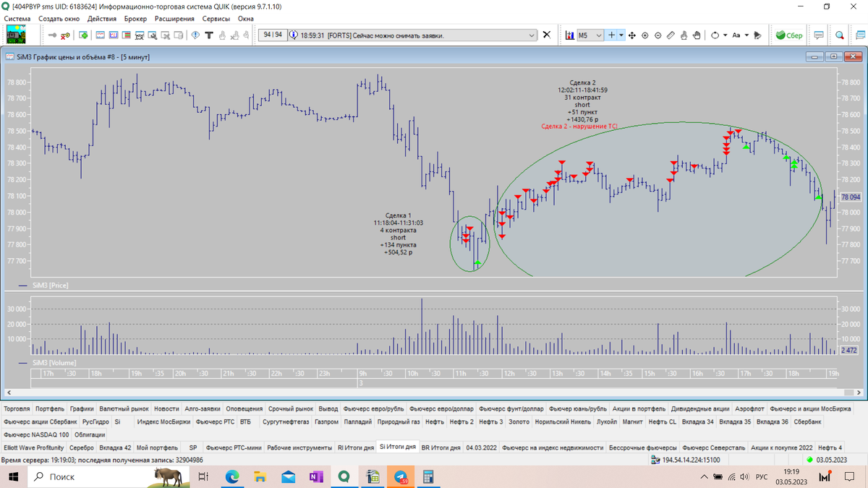The width and height of the screenshot is (868, 488).
Task: Select the ruler measure tool
Action: 671,35
